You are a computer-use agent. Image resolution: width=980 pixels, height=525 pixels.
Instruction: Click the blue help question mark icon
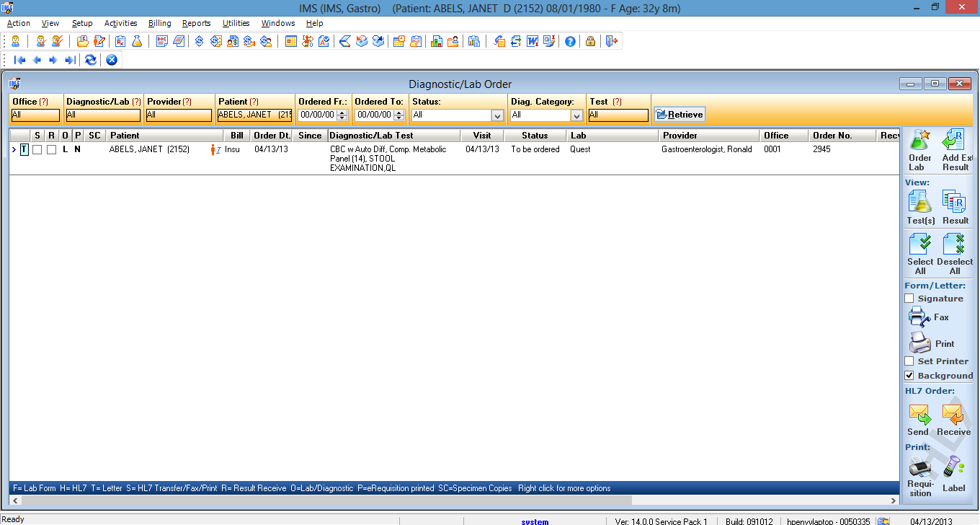[x=570, y=41]
